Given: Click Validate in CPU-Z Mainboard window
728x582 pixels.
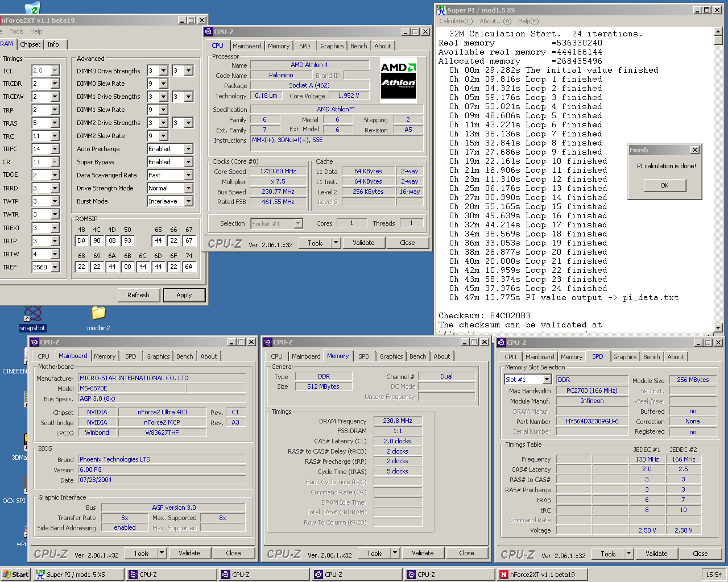Looking at the screenshot, I should click(x=189, y=553).
